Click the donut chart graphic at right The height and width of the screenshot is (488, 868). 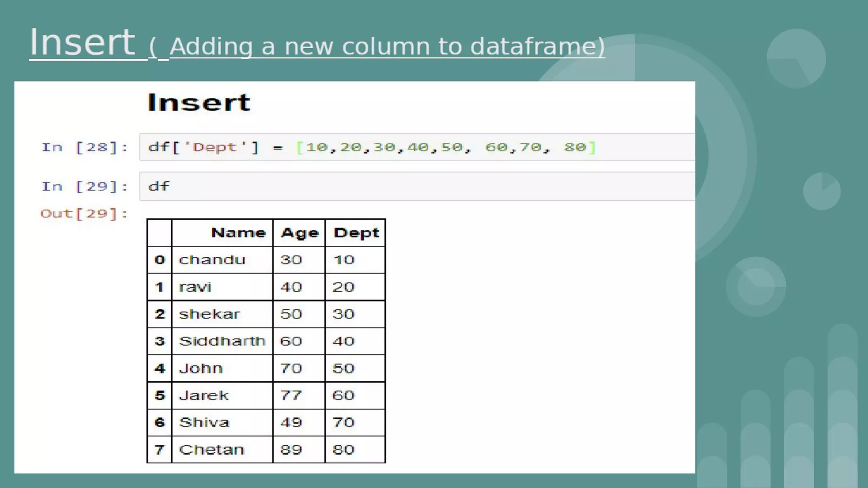tap(756, 287)
